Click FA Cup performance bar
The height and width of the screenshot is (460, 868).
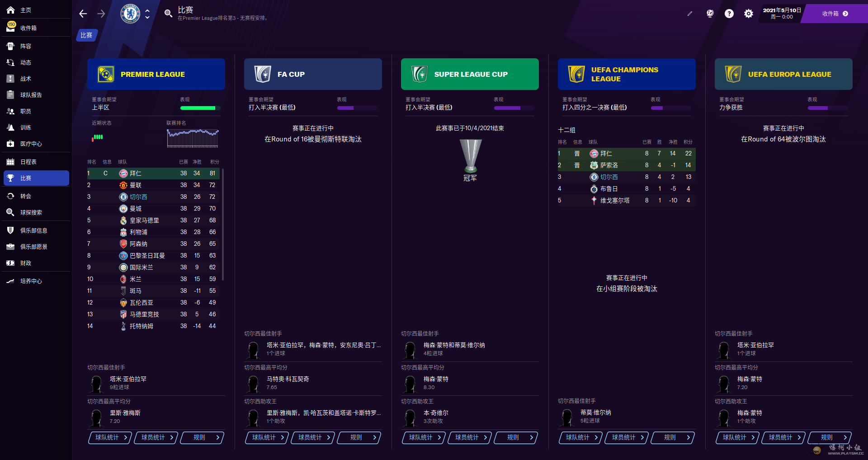pos(357,108)
